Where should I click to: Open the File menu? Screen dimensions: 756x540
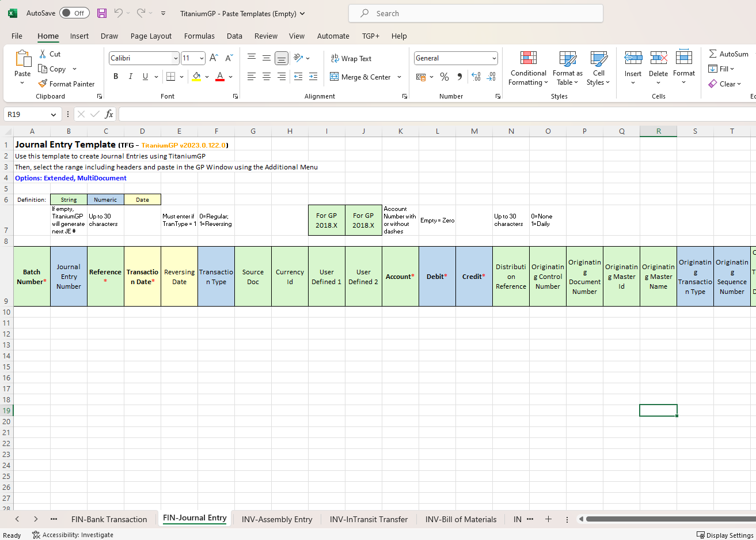pyautogui.click(x=17, y=36)
